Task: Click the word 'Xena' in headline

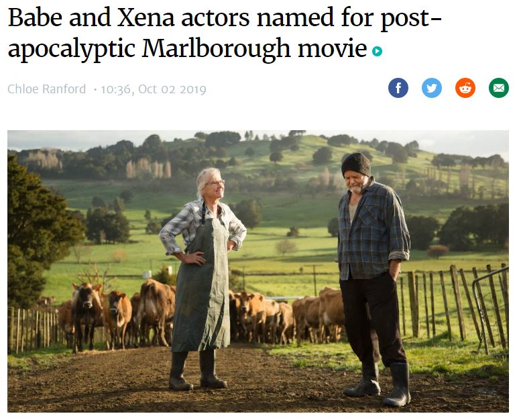Action: [x=146, y=18]
